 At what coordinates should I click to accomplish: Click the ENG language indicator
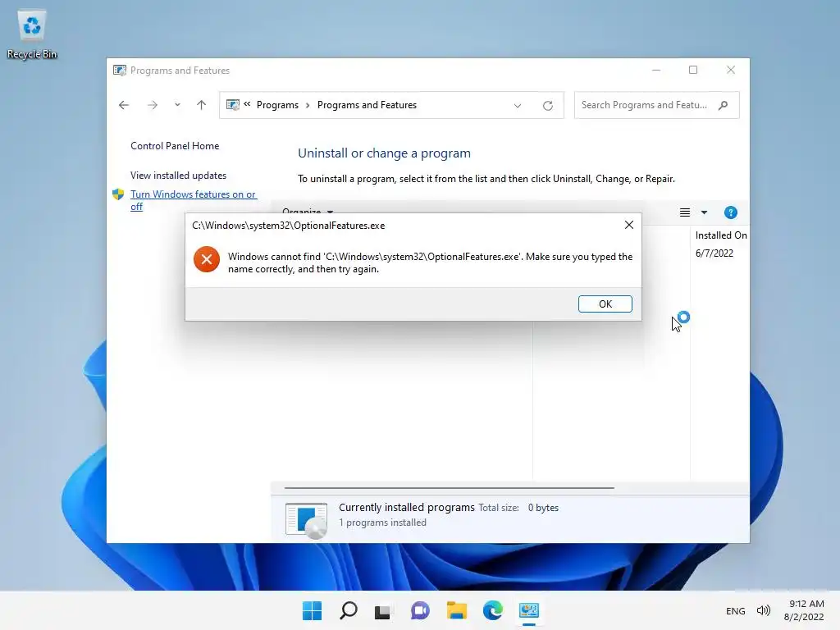pos(735,610)
